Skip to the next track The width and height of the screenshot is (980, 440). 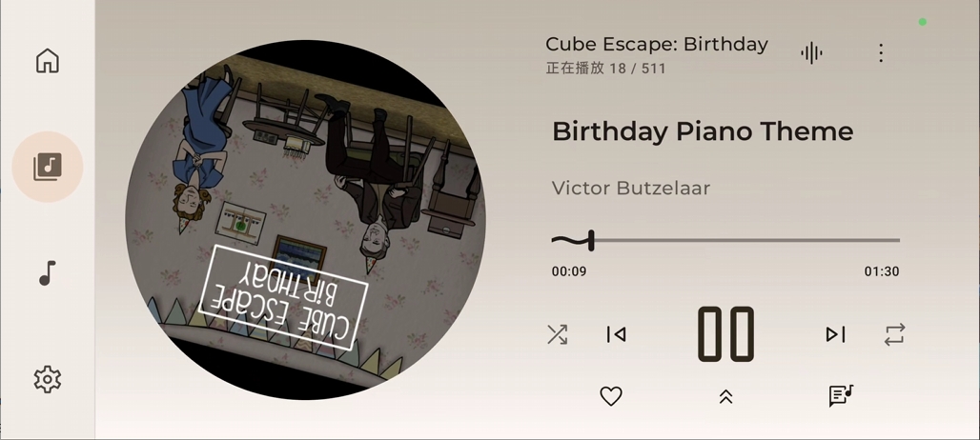coord(836,334)
